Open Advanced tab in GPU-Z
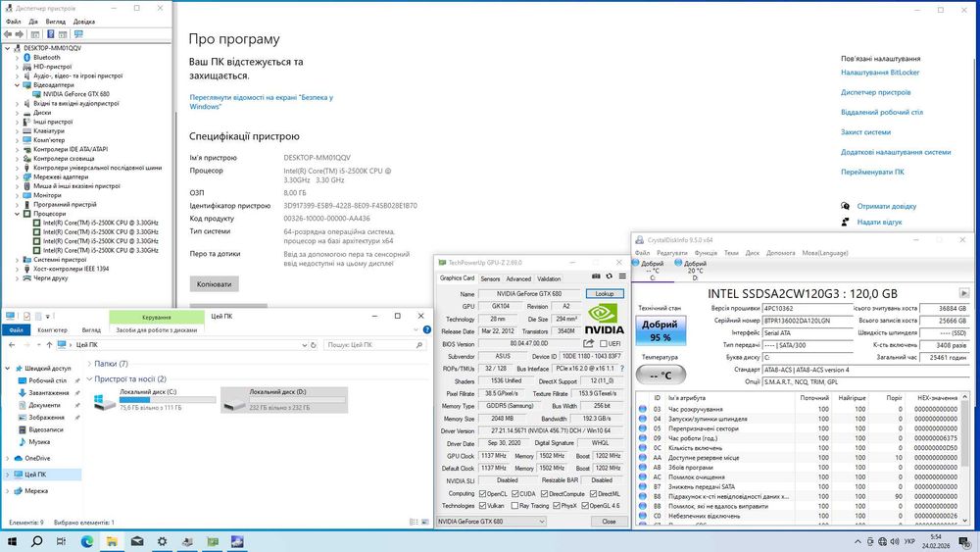 tap(518, 278)
